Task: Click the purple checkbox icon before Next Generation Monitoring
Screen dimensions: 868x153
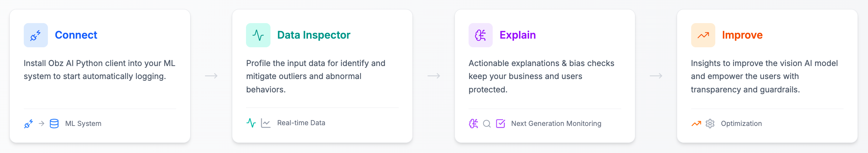Action: (x=501, y=124)
